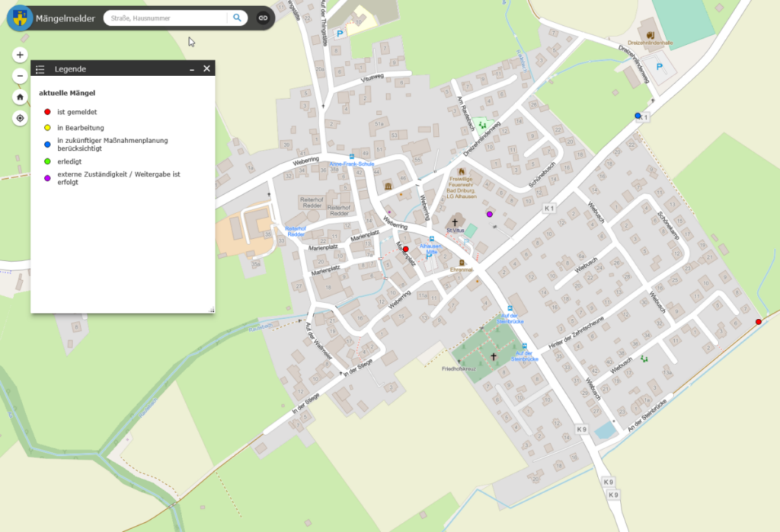This screenshot has height=532, width=780.
Task: Open the share link icon
Action: tap(263, 18)
